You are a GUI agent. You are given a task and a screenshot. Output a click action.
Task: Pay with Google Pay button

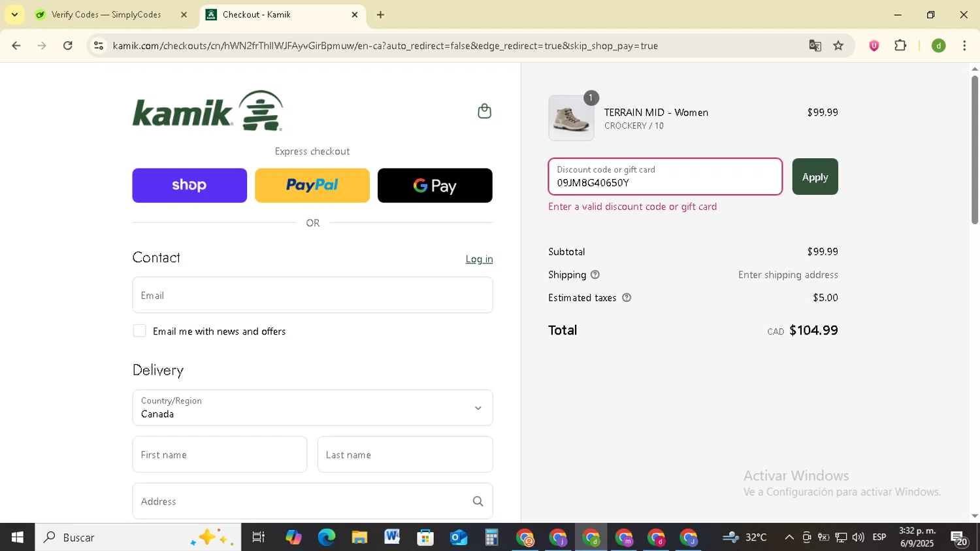tap(435, 186)
